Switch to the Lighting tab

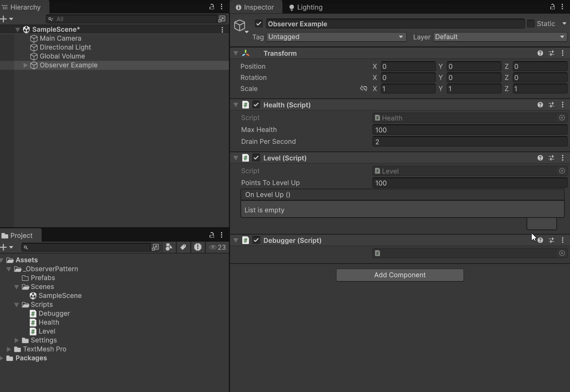coord(306,7)
